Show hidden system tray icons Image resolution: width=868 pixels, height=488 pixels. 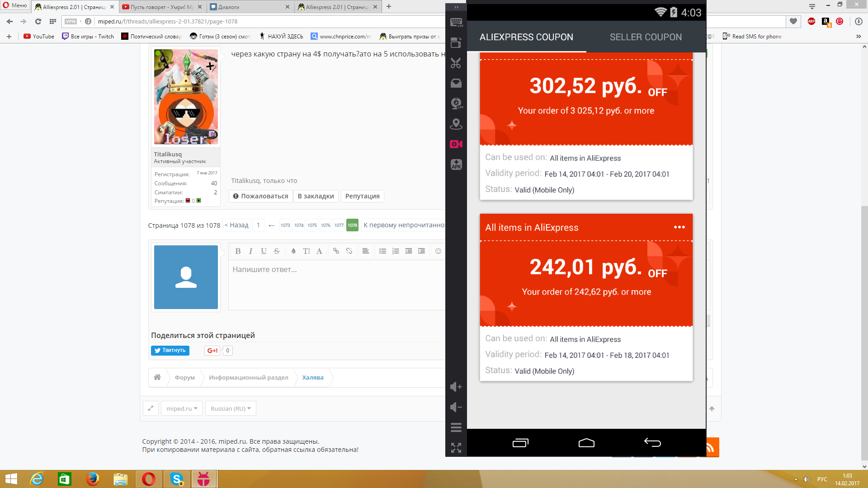pyautogui.click(x=796, y=479)
